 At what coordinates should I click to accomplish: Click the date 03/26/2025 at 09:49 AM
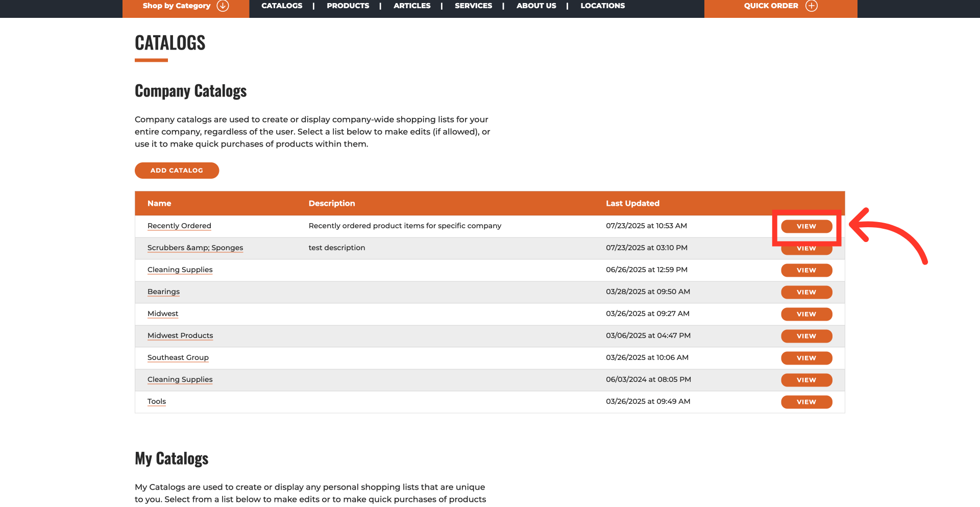click(x=648, y=401)
